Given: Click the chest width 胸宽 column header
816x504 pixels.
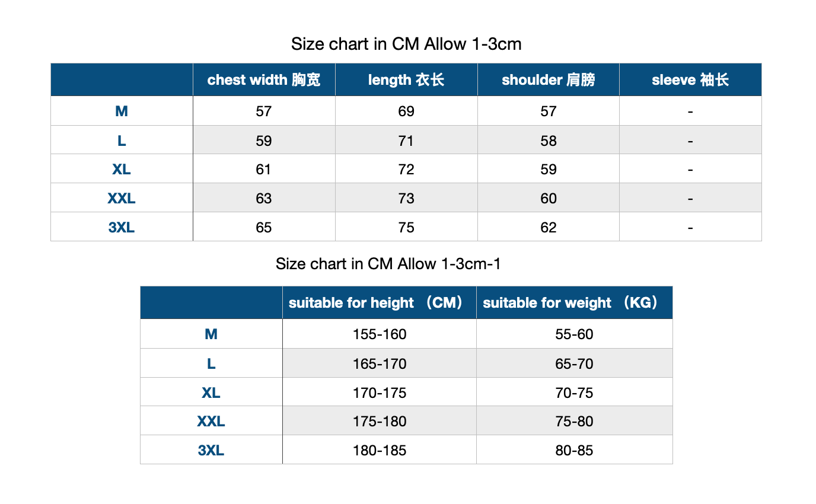Looking at the screenshot, I should [264, 79].
